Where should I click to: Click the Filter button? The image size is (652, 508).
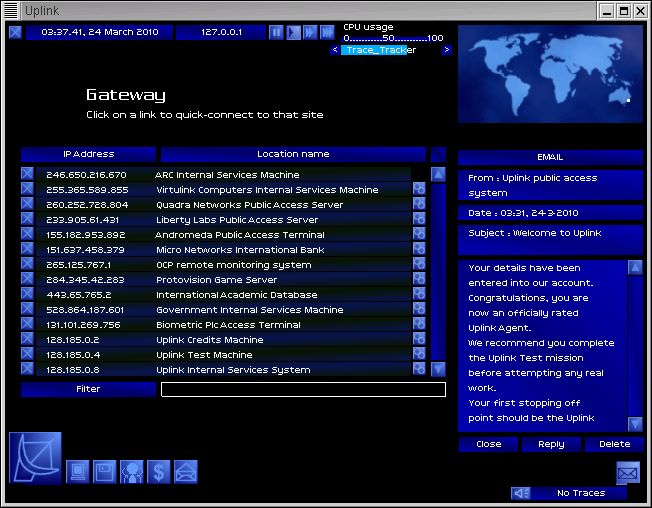pyautogui.click(x=89, y=390)
